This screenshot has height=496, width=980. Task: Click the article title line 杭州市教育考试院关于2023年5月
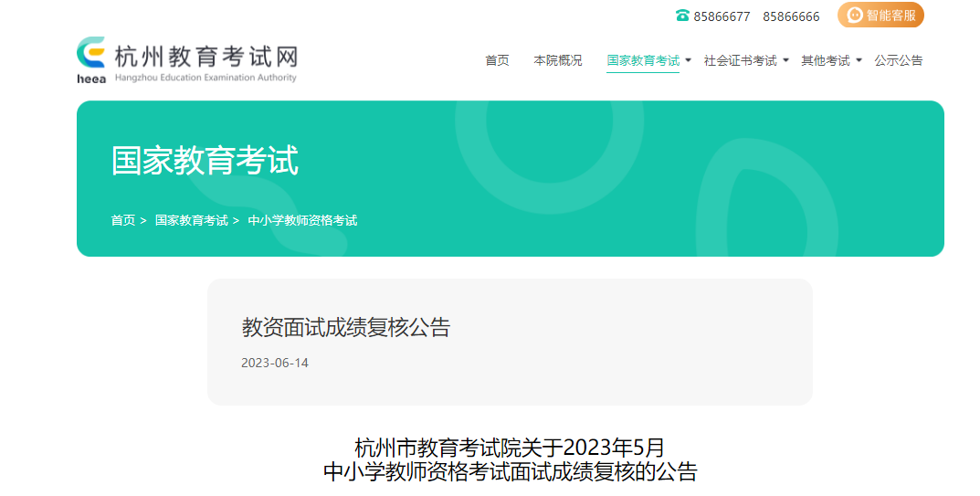click(x=510, y=448)
